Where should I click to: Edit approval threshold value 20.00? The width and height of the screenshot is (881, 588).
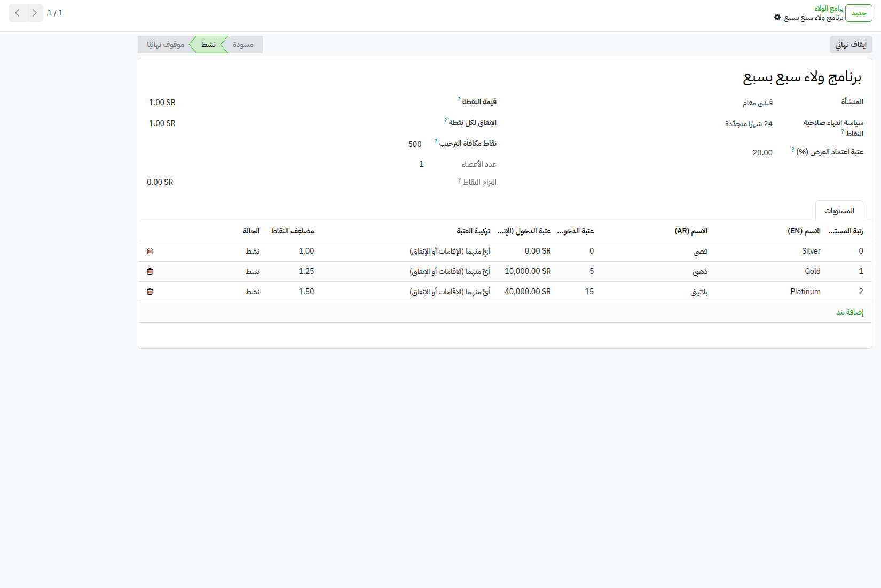tap(762, 153)
